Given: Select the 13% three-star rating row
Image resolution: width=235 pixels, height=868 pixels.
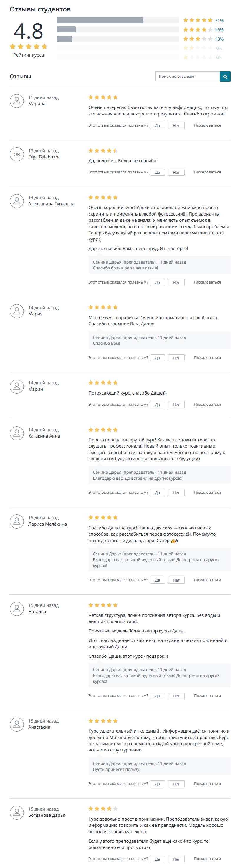Looking at the screenshot, I should [x=117, y=39].
